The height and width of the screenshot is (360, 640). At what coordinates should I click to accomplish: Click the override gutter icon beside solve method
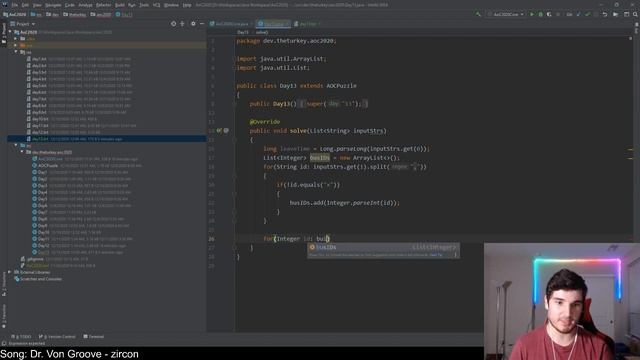tap(219, 131)
